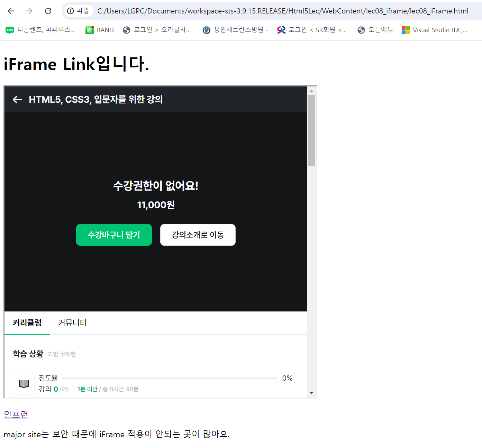Image resolution: width=482 pixels, height=448 pixels.
Task: Click the BAND bookmark icon
Action: click(90, 30)
